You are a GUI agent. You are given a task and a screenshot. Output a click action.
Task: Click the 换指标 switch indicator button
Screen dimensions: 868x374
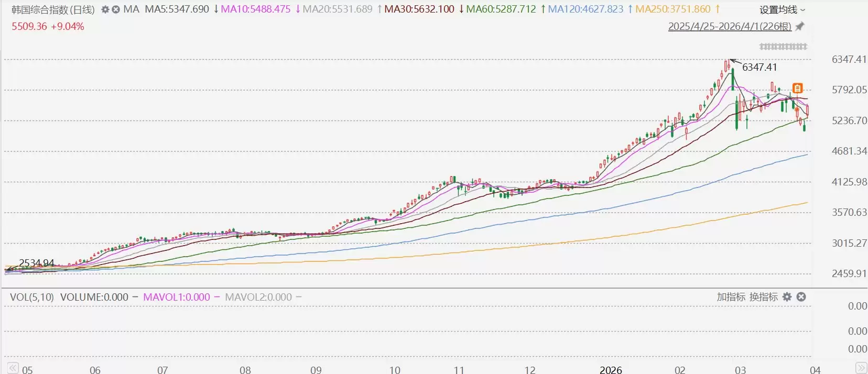point(763,297)
